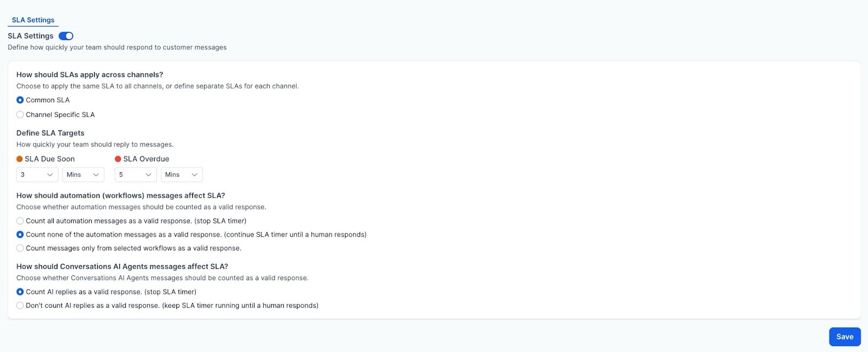Screen dimensions: 868x352
Task: Select 'Count all automation messages' radio option
Action: tap(20, 221)
